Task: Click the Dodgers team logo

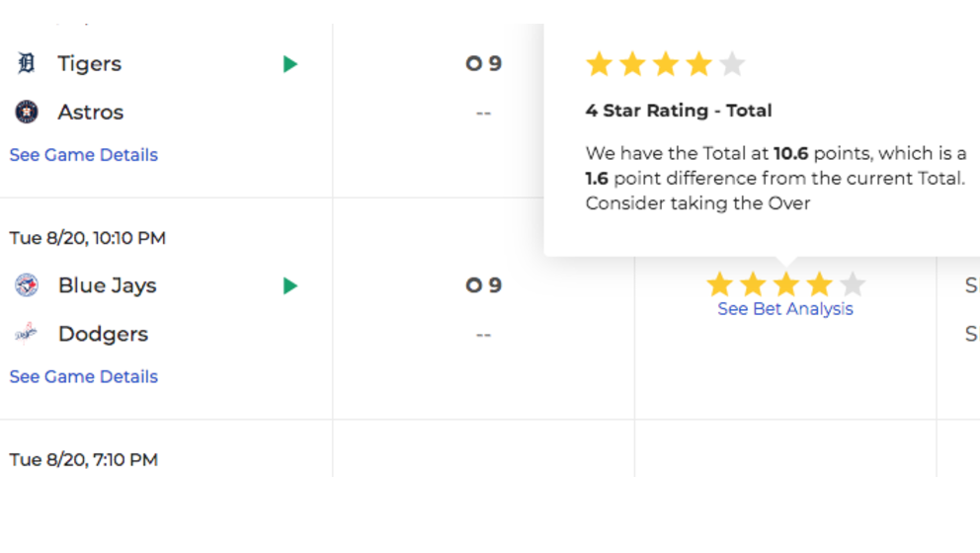Action: 27,334
